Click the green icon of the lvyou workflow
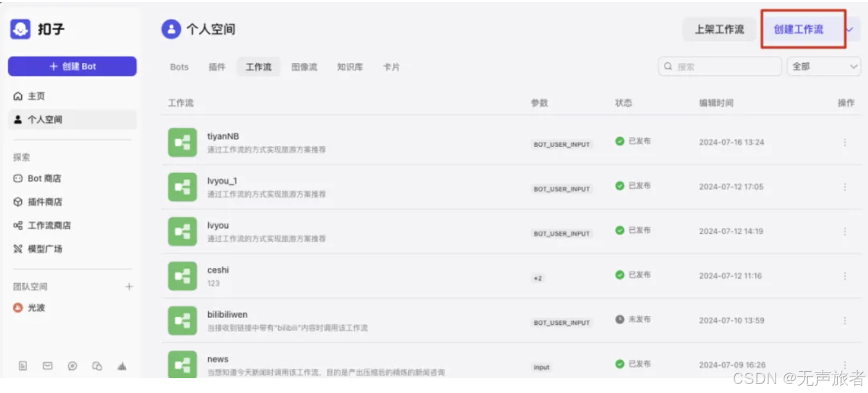Viewport: 868px width, 393px height. coord(182,231)
